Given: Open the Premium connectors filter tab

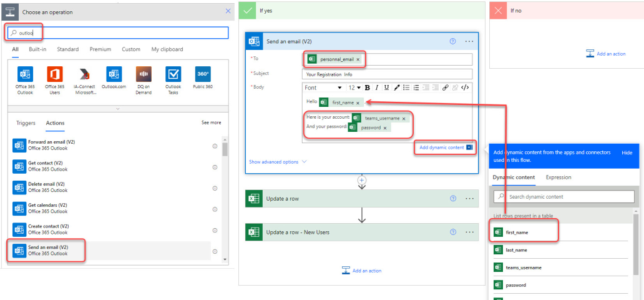Looking at the screenshot, I should (x=100, y=49).
